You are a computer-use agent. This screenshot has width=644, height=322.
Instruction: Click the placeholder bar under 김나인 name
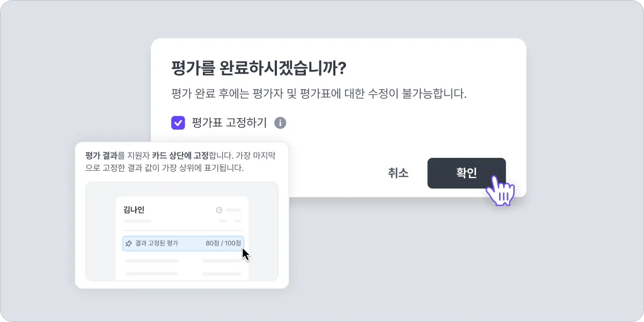pyautogui.click(x=137, y=221)
